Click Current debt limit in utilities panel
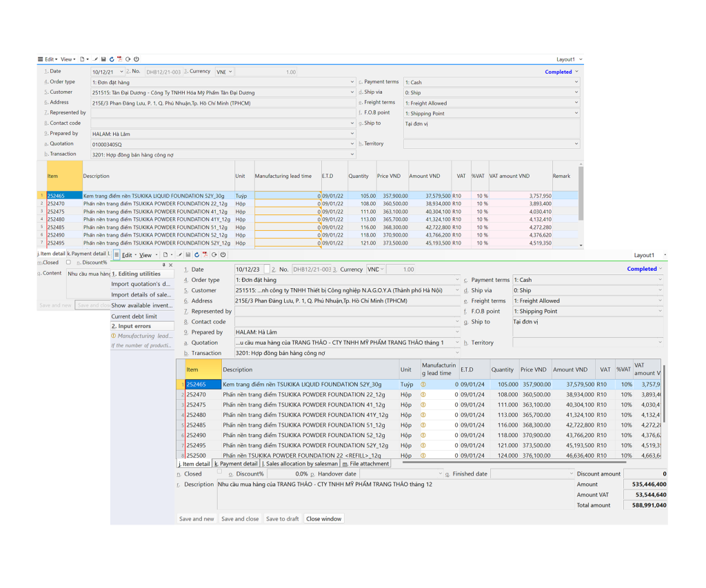The height and width of the screenshot is (588, 706). 134,316
